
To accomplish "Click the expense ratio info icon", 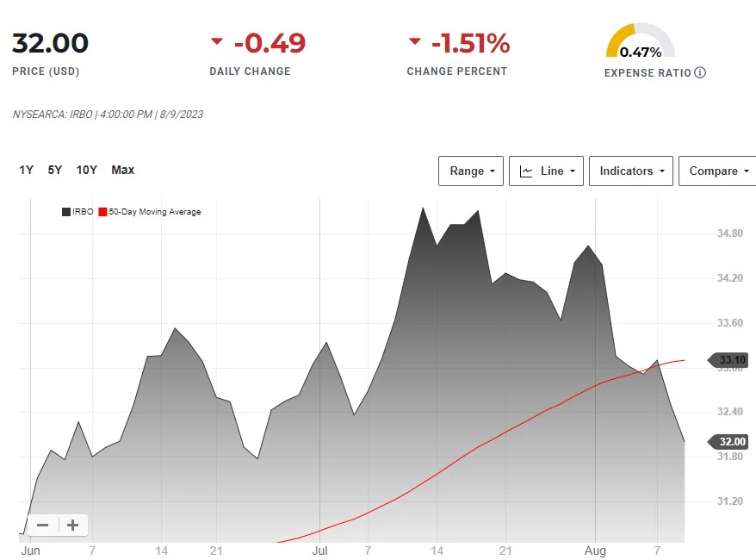I will (699, 72).
